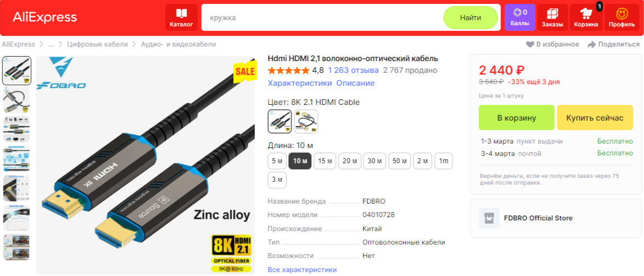Screen dimensions: 644x276
Task: Click the В корзину button
Action: 517,118
